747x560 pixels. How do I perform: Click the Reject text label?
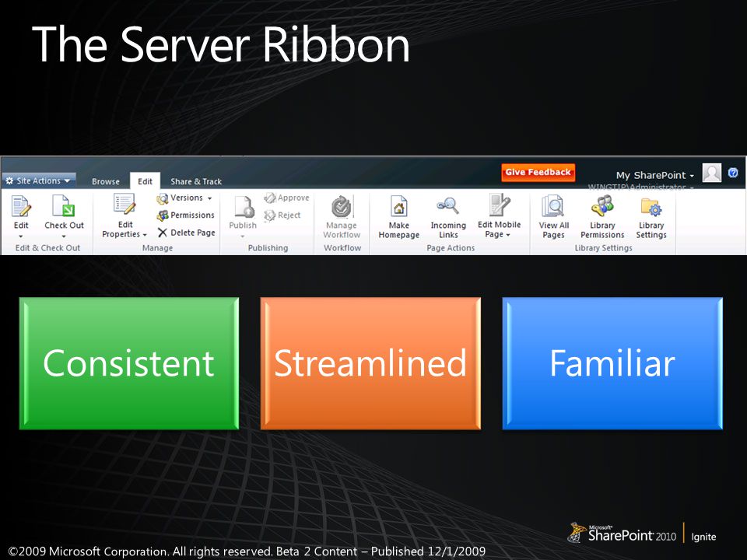(x=289, y=215)
